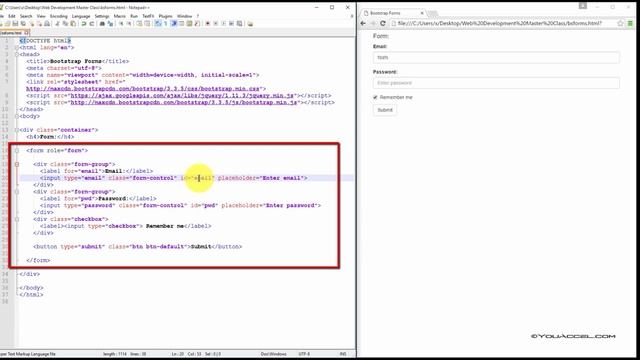Screen dimensions: 640x360
Task: Toggle word wrap toolbar icon
Action: (x=158, y=24)
